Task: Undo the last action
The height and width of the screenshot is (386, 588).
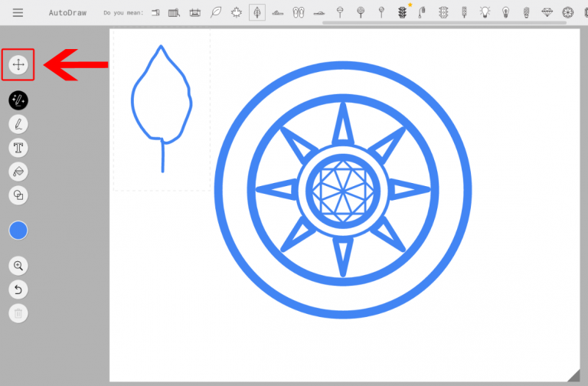Action: click(18, 289)
